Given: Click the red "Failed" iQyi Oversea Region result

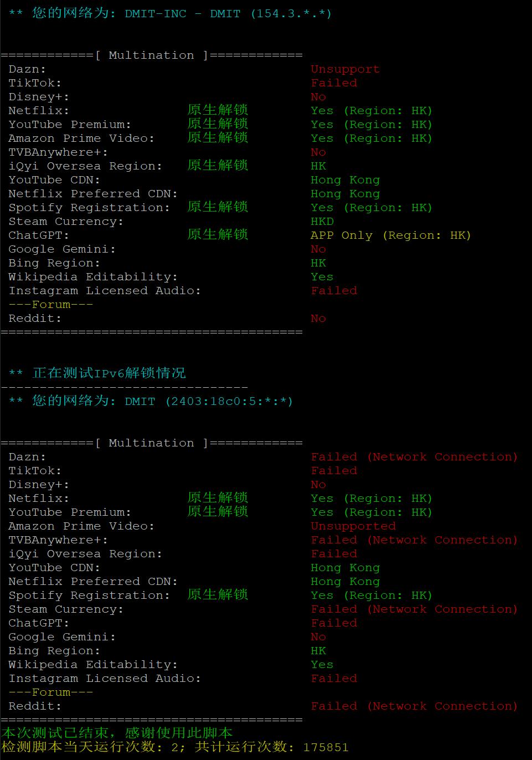Looking at the screenshot, I should pyautogui.click(x=334, y=554).
